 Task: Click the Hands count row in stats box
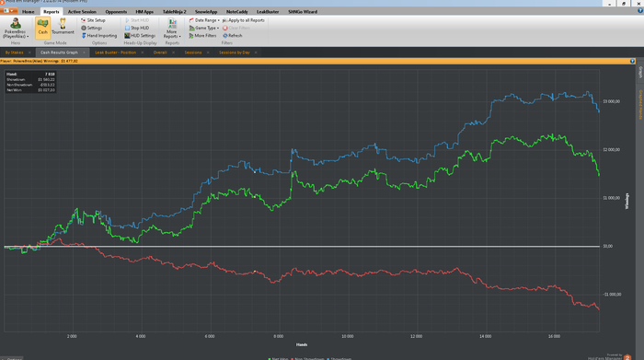pos(30,75)
